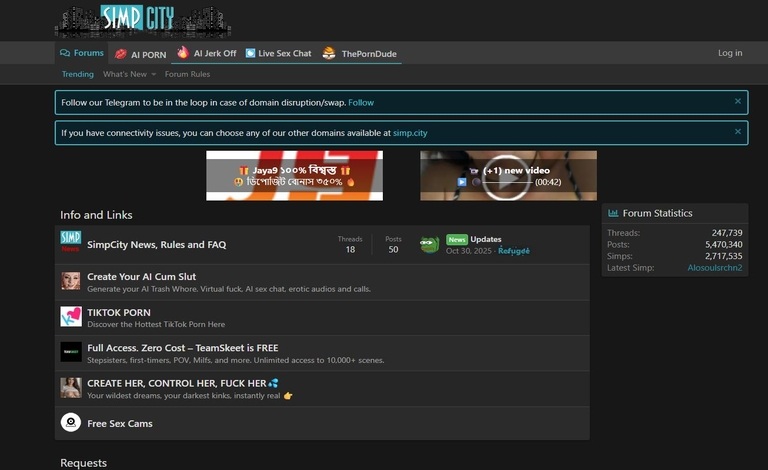The height and width of the screenshot is (470, 768).
Task: Open the AI Jerk Off nav link
Action: [x=215, y=53]
